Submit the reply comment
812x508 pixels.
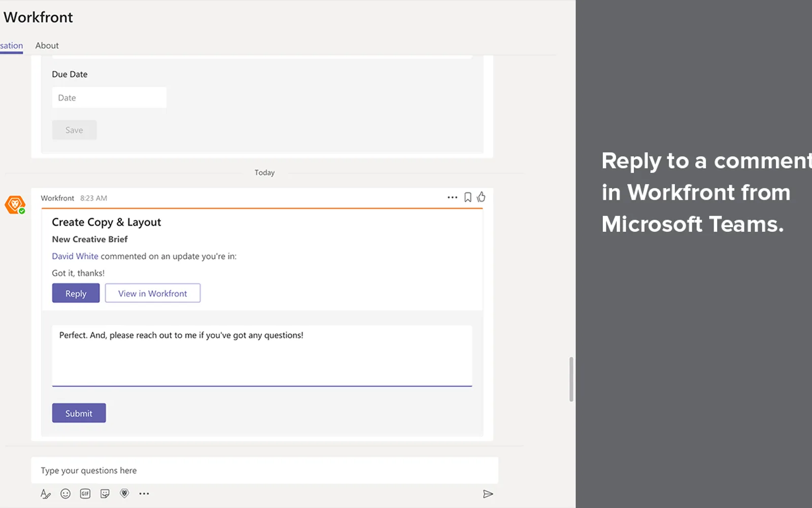pyautogui.click(x=79, y=413)
